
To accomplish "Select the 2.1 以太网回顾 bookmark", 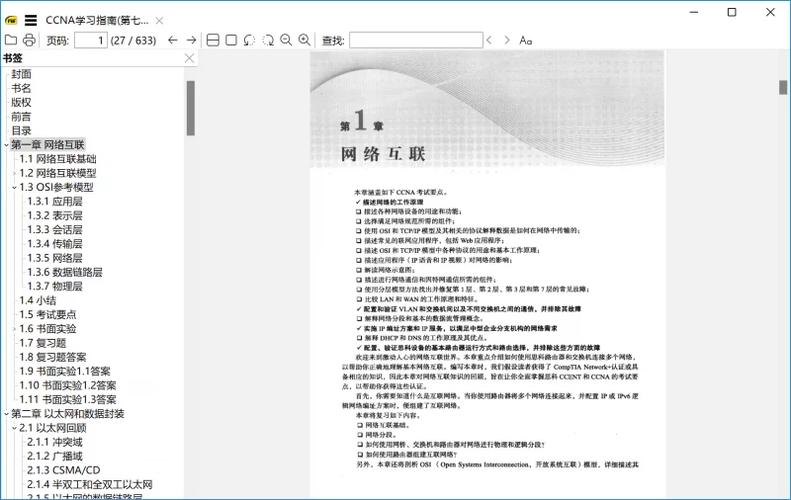I will point(52,428).
